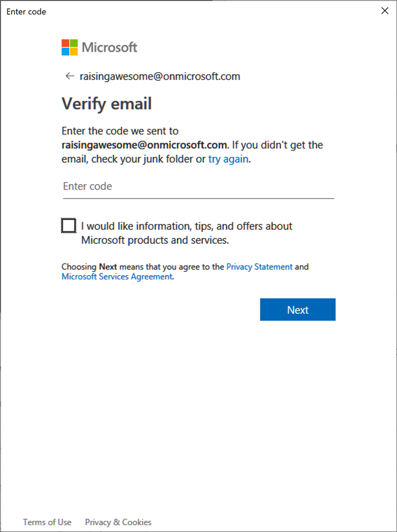Click the "Verify email" heading
This screenshot has width=397, height=532.
pos(107,104)
